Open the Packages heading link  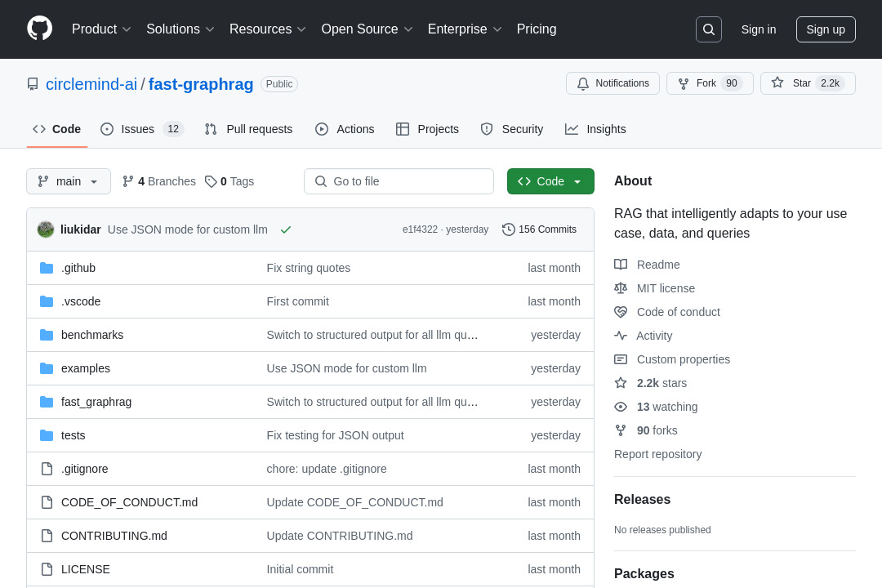click(x=644, y=574)
